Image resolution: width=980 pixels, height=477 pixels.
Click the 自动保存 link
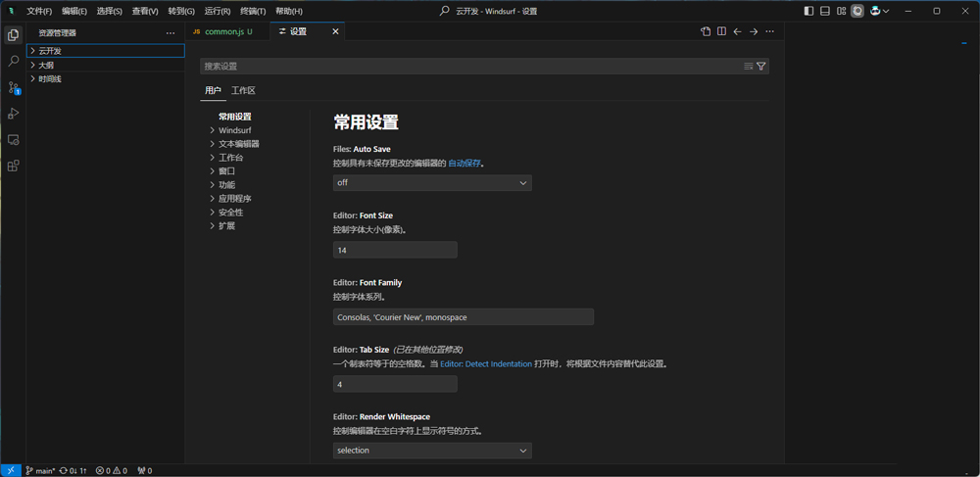465,164
